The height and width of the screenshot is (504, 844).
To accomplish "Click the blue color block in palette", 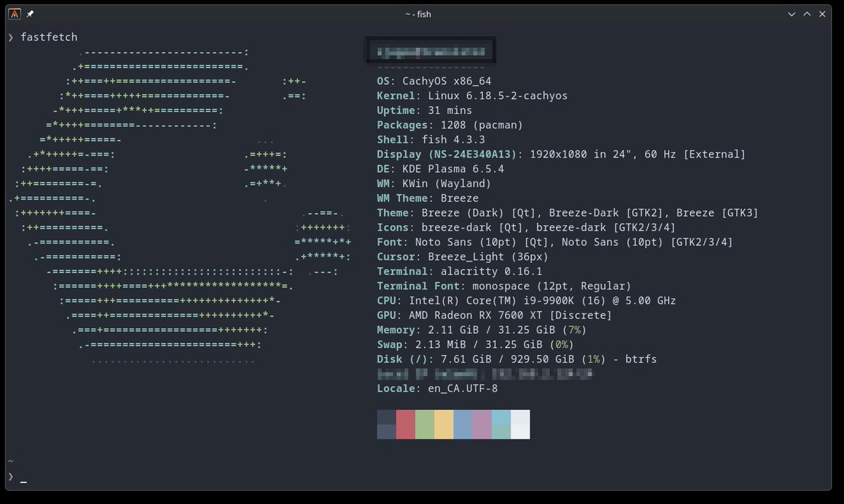I will coord(463,425).
